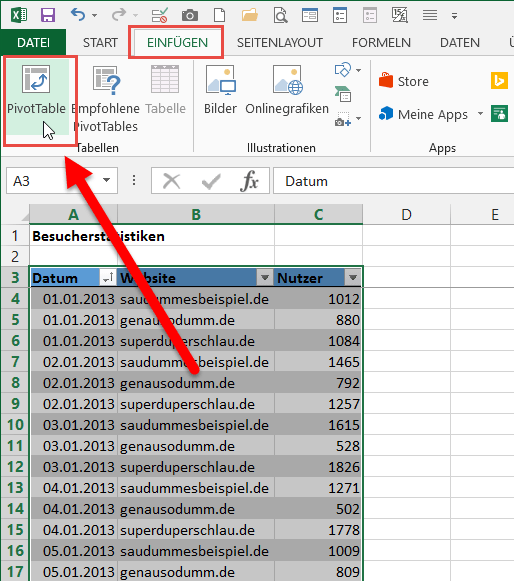The image size is (514, 581).
Task: Click the cell with value 1826
Action: pyautogui.click(x=318, y=467)
